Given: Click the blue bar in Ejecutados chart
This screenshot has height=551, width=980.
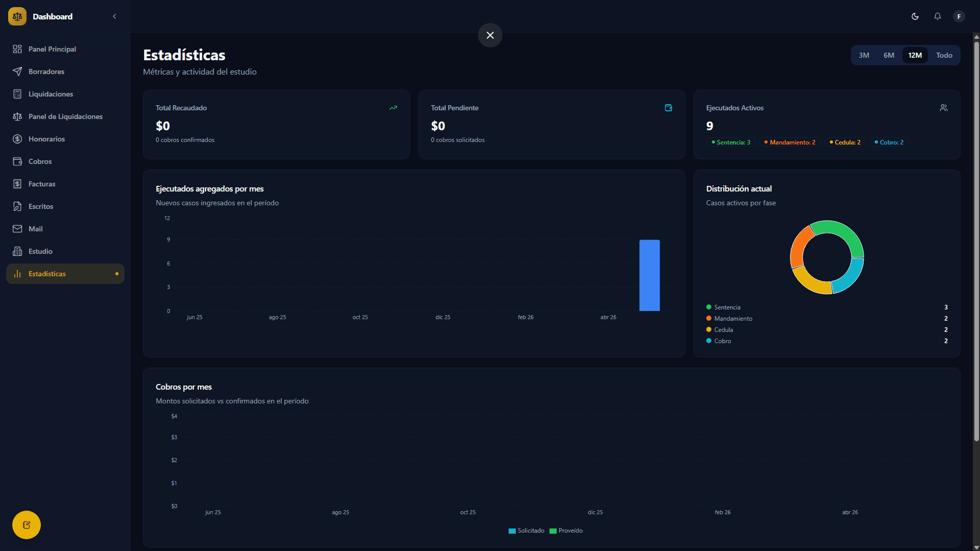Looking at the screenshot, I should click(x=650, y=275).
